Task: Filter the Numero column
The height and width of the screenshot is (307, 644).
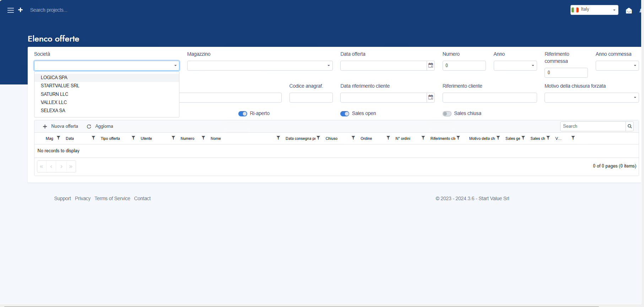Action: (x=204, y=138)
